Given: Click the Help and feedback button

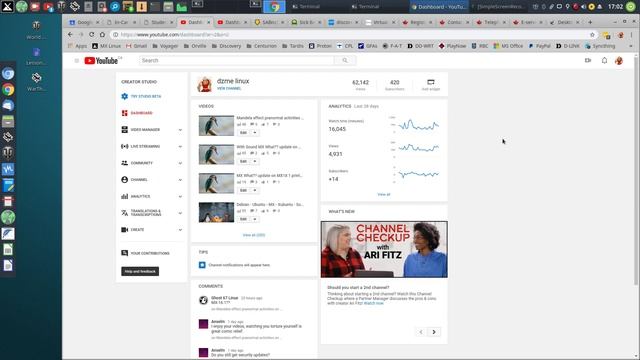Looking at the screenshot, I should [140, 271].
